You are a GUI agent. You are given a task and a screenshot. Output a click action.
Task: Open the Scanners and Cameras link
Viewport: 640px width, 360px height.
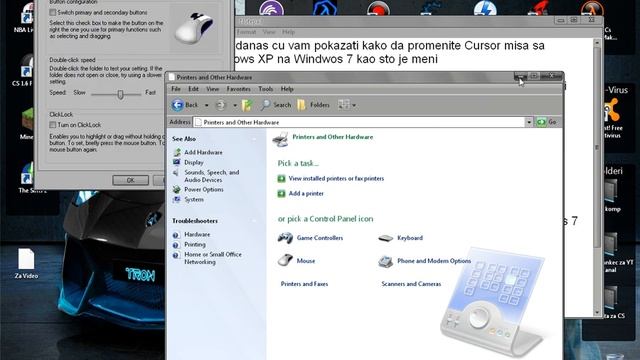(411, 284)
